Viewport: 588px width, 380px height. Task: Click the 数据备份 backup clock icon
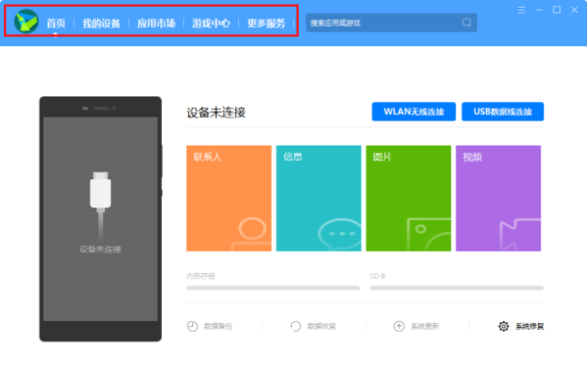pyautogui.click(x=193, y=326)
